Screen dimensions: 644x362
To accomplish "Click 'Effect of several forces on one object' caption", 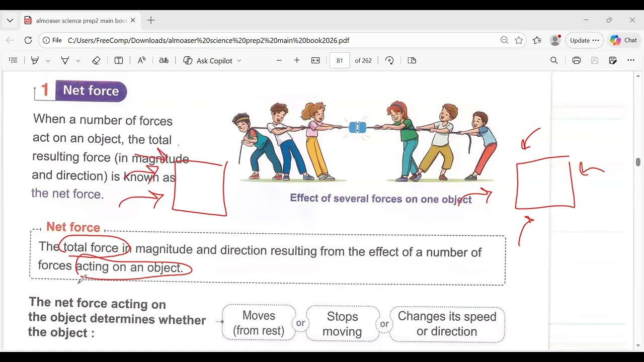I will coord(381,199).
